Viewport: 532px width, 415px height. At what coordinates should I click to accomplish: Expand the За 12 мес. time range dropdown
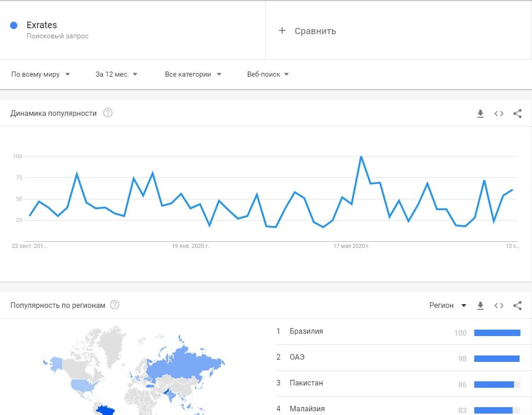pyautogui.click(x=116, y=74)
